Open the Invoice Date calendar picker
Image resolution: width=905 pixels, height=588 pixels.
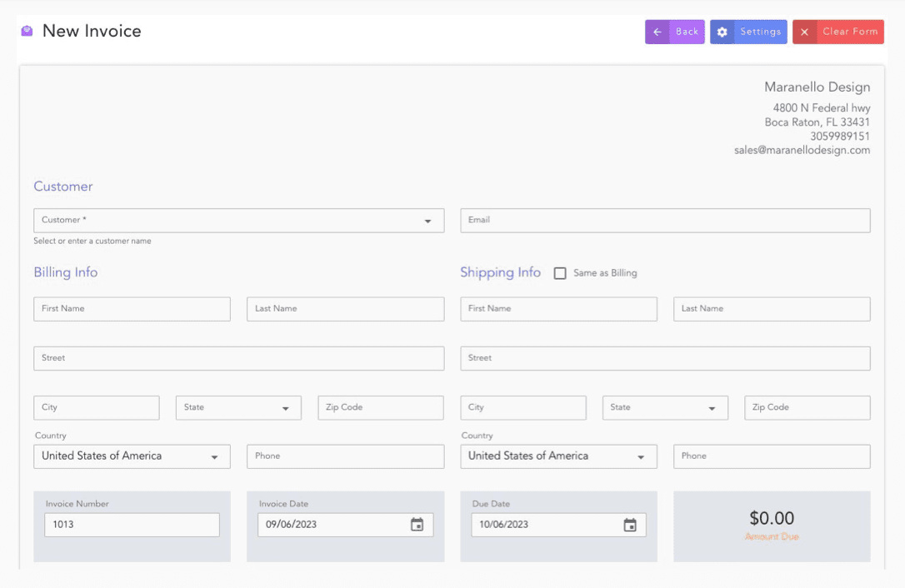(417, 525)
